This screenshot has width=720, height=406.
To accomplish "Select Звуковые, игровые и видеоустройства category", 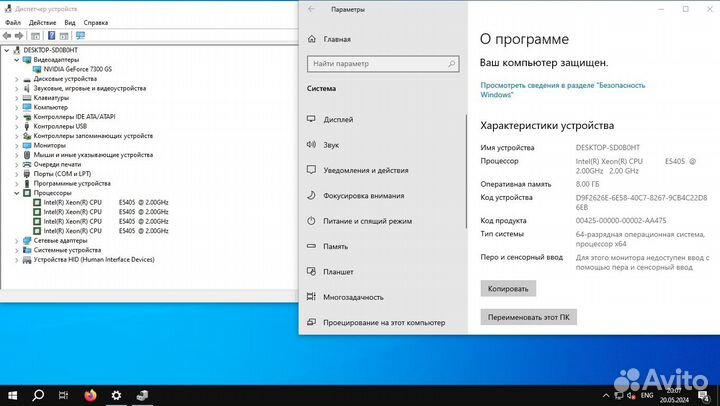I will (90, 88).
